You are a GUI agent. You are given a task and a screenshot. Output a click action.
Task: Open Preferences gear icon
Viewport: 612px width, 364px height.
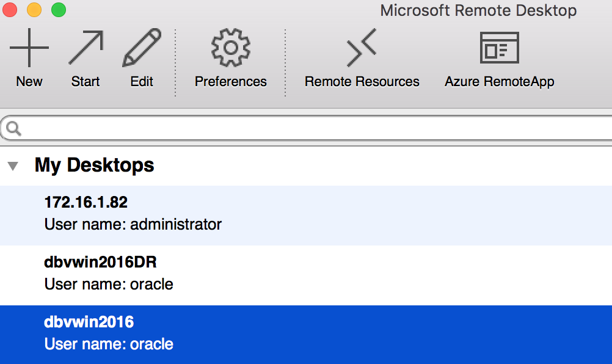(x=231, y=47)
